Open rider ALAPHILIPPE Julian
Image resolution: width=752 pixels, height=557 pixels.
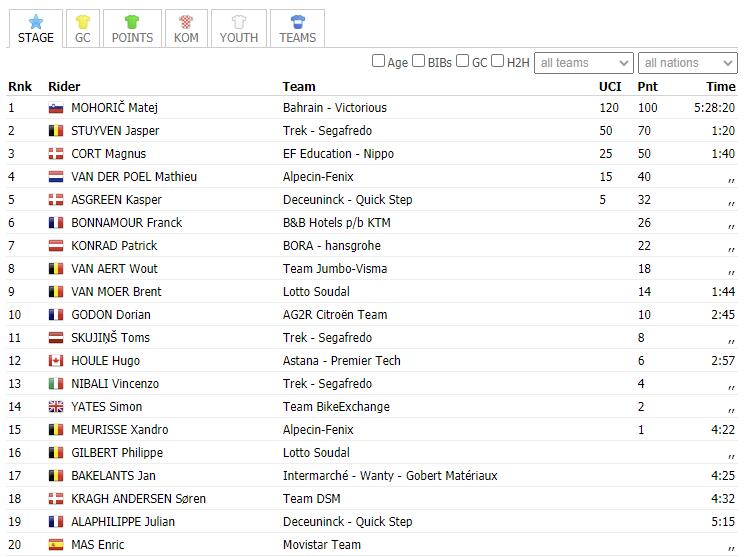click(123, 522)
